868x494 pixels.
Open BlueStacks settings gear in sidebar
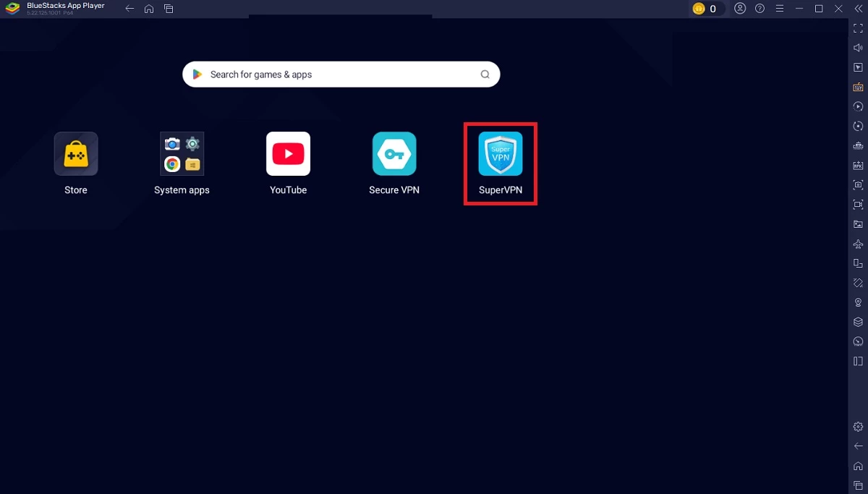pos(858,427)
